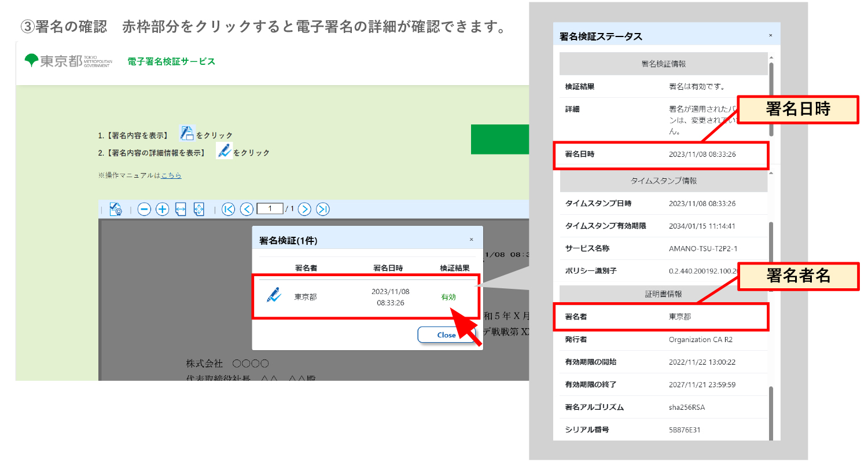The height and width of the screenshot is (466, 868).
Task: Click the pen icon in the 東京都 signature row
Action: (274, 296)
